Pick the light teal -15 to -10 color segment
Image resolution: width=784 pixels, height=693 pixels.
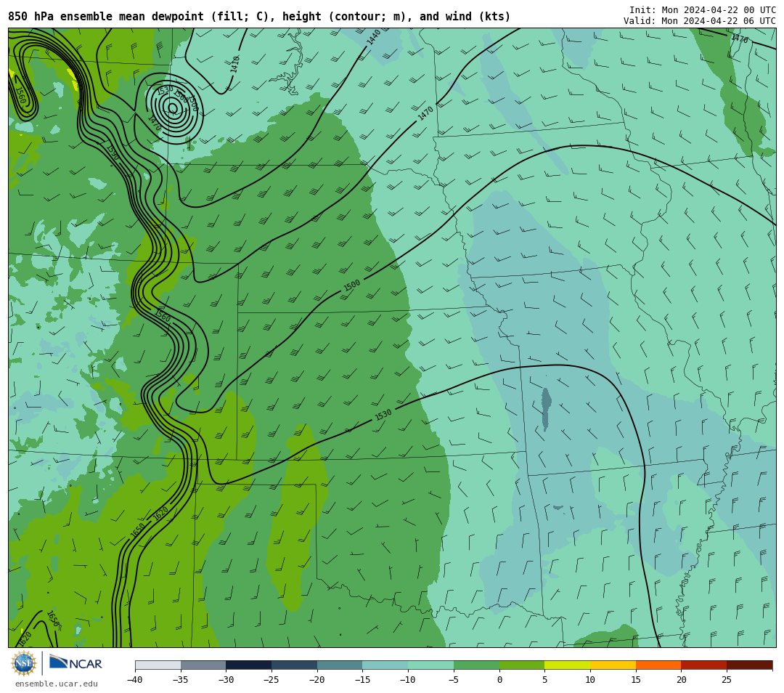pos(385,665)
